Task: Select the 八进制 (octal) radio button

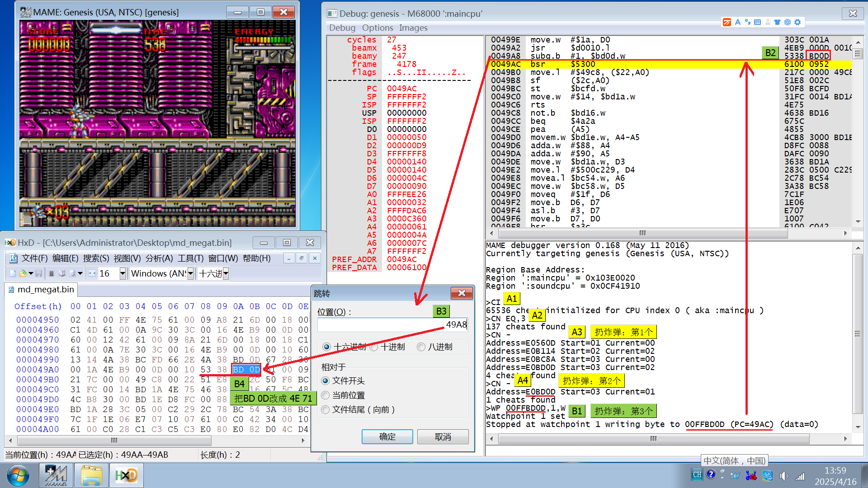Action: [x=421, y=347]
